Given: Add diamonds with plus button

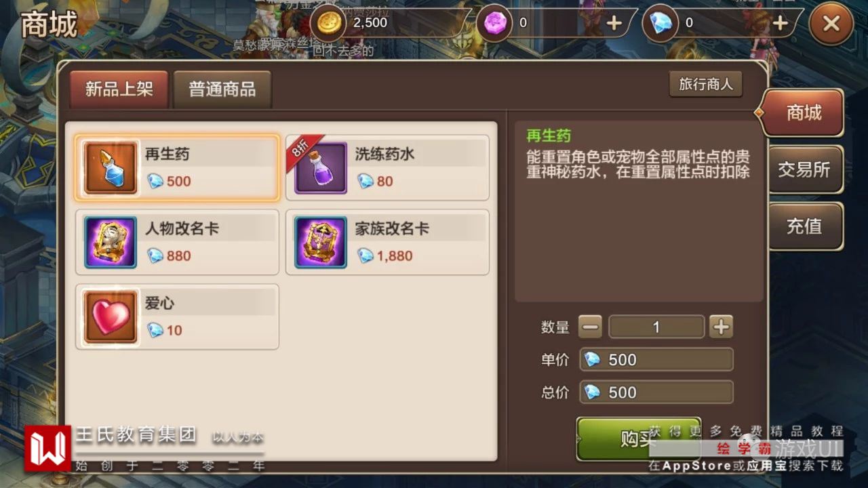Looking at the screenshot, I should tap(781, 23).
